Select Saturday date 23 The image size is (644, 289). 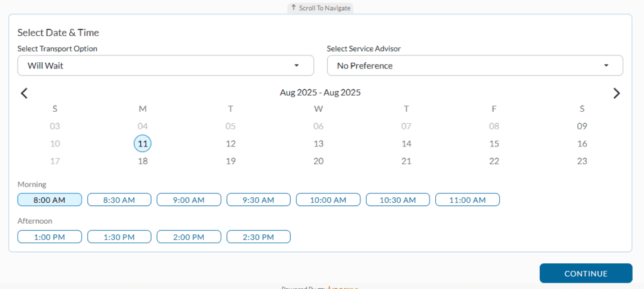[582, 161]
